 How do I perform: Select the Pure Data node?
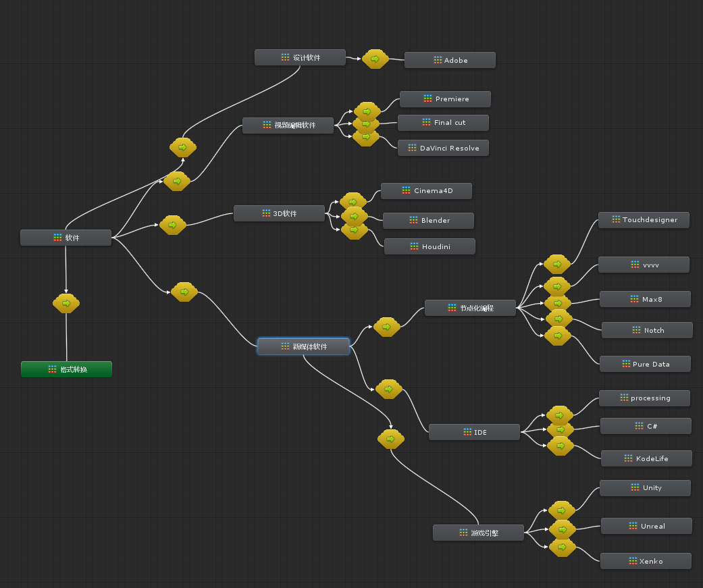tap(645, 364)
